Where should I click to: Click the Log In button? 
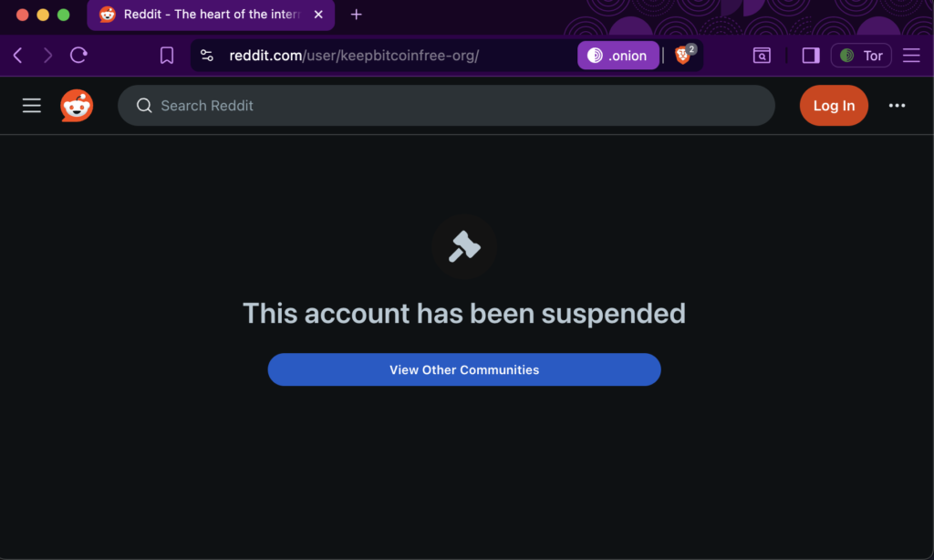[834, 106]
